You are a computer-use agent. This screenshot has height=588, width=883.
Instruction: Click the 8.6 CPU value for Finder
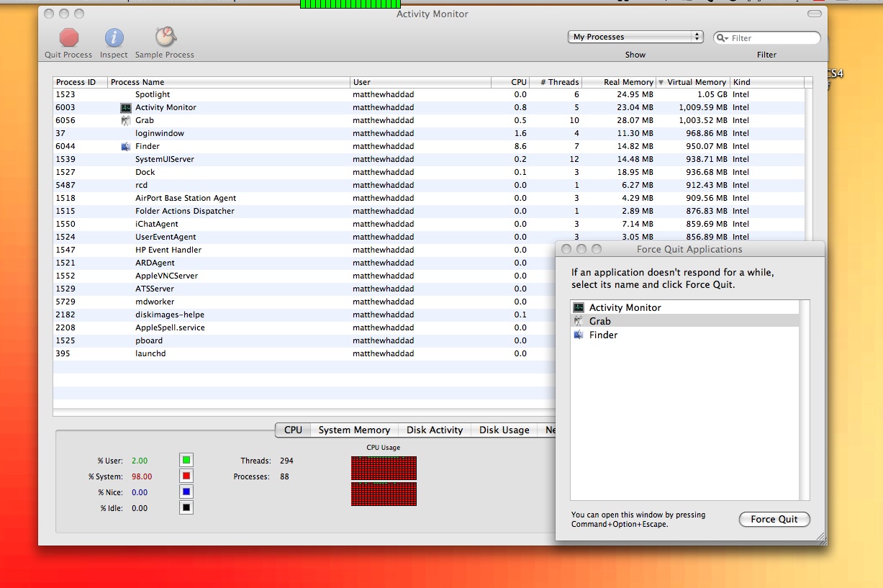click(x=520, y=146)
